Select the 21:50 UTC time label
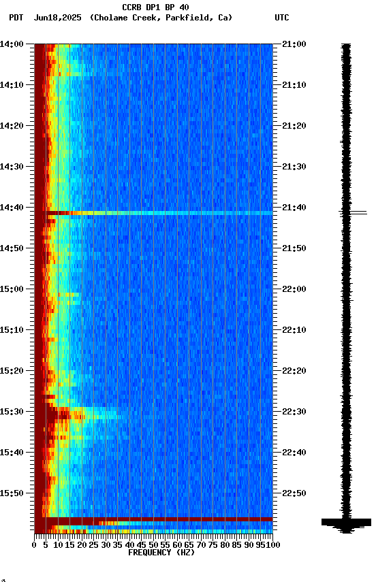The width and height of the screenshot is (376, 588). (294, 248)
